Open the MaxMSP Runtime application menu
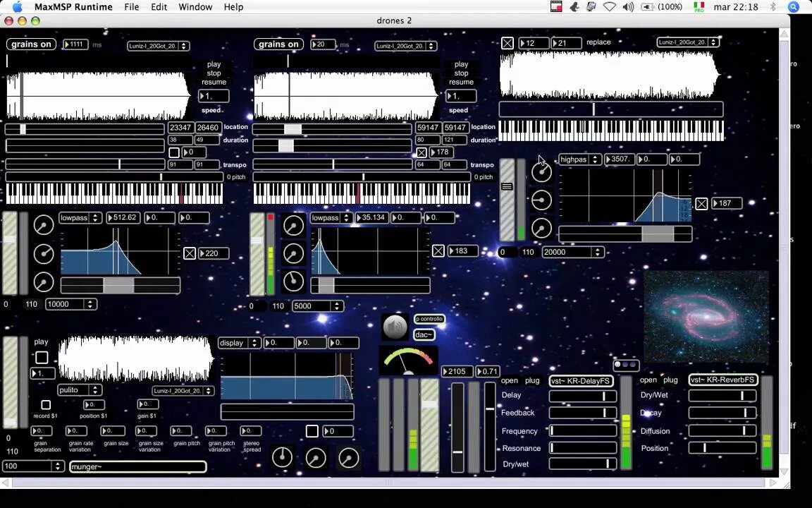Screen dimensions: 812x508 [x=73, y=7]
